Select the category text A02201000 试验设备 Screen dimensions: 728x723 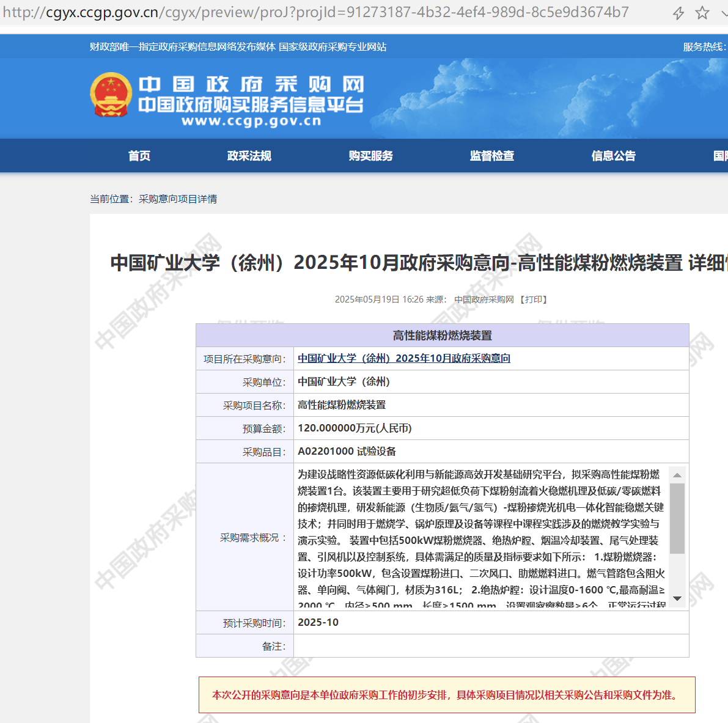pos(347,452)
